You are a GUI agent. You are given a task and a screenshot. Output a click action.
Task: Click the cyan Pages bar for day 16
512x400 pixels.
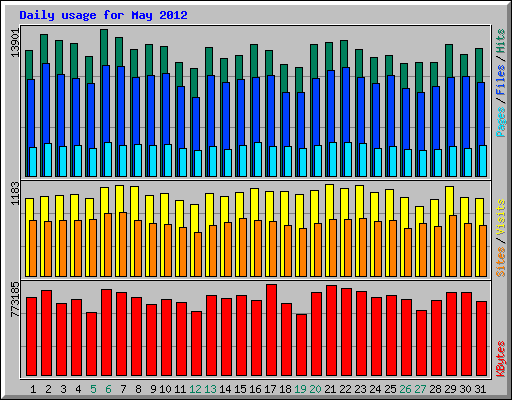click(258, 159)
